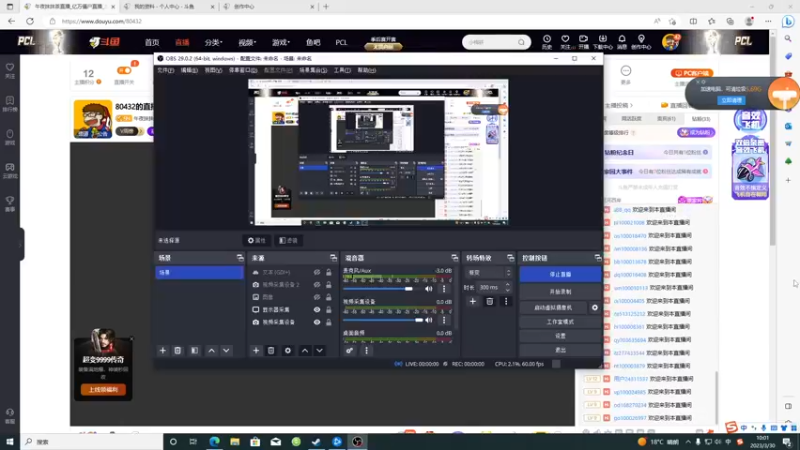Click Douyu user avatar in header
Image resolution: width=800 pixels, height=450 pixels.
tap(670, 42)
